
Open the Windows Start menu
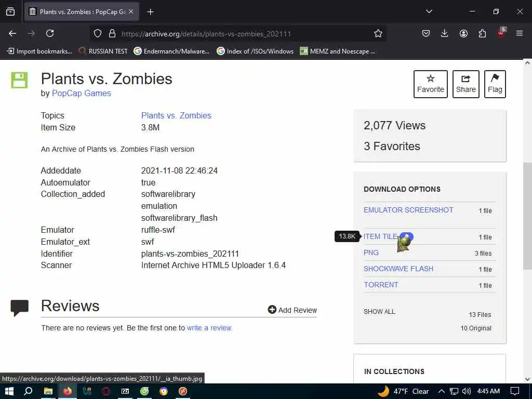(9, 391)
